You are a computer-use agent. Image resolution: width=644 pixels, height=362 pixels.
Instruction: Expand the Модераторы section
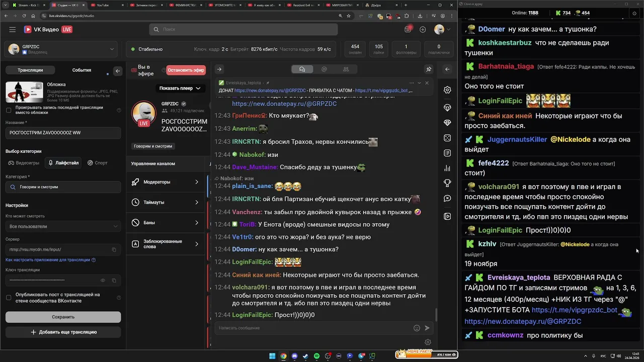166,182
